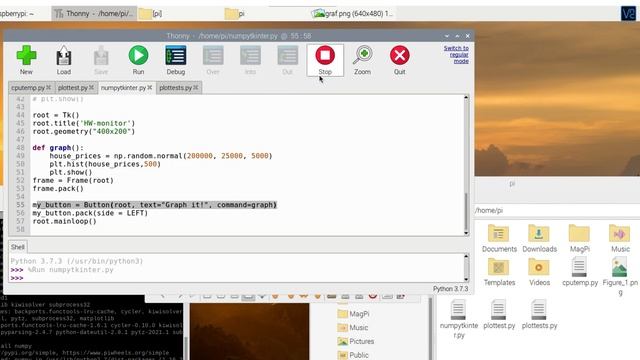Select the numpytkinter.py tab

pos(123,88)
